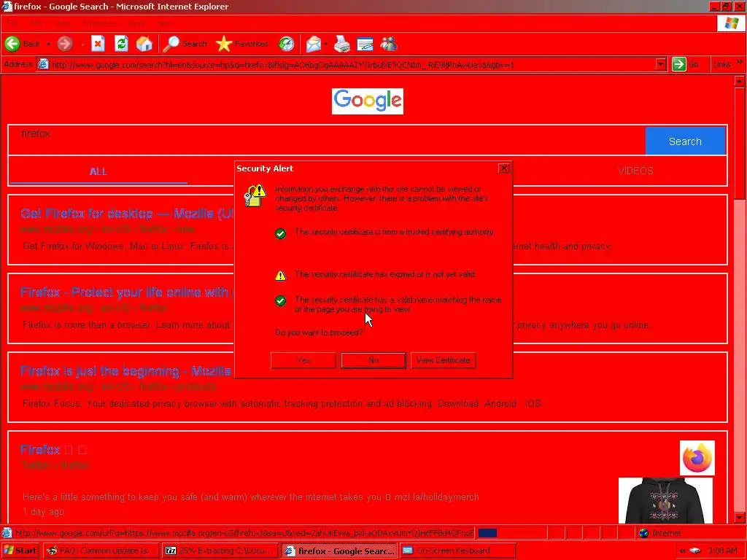Click the status bar progress indicator
This screenshot has width=747, height=560.
point(487,533)
